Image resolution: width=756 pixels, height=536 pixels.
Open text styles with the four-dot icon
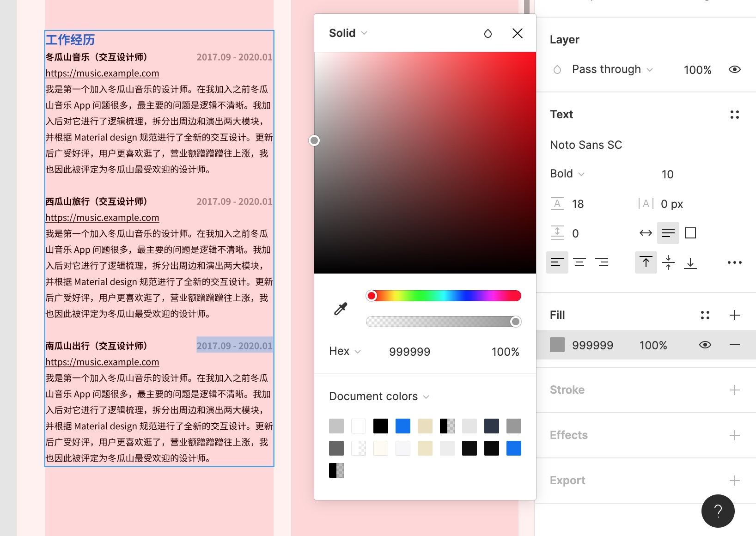(734, 115)
